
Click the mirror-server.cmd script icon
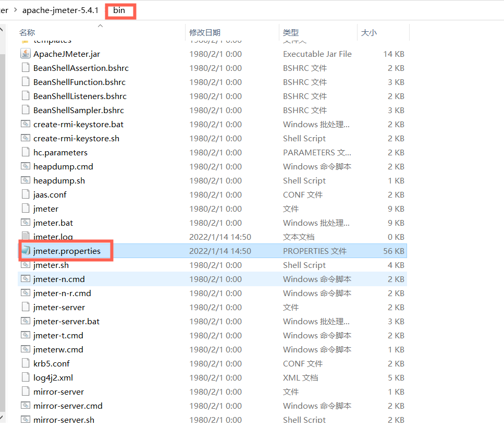click(26, 406)
